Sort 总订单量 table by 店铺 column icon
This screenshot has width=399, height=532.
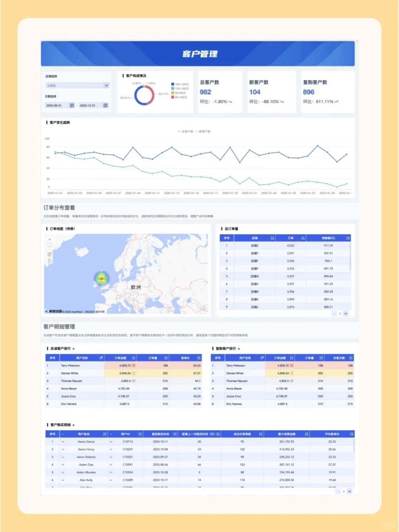pos(272,238)
